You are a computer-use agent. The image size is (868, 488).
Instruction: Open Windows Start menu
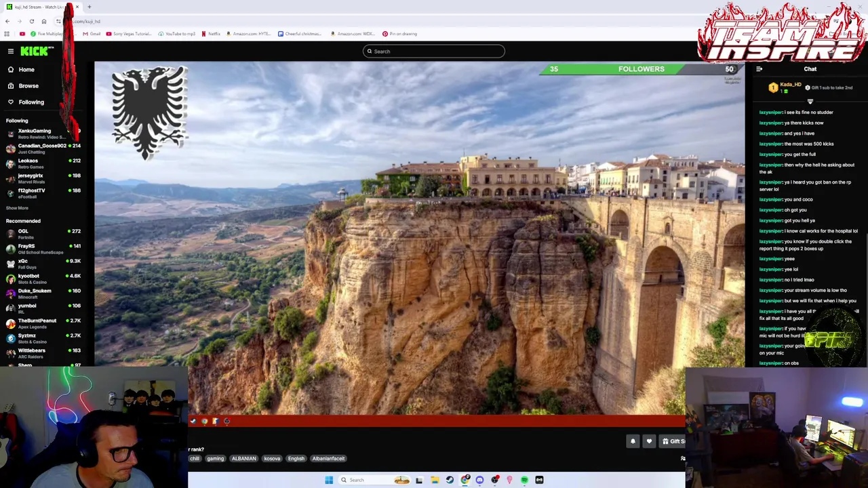point(329,480)
